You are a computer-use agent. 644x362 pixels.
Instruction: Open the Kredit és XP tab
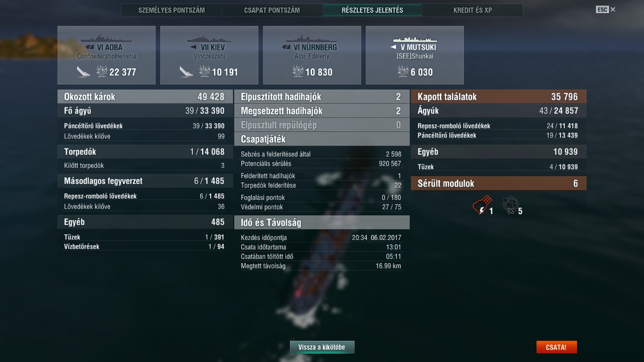tap(473, 10)
